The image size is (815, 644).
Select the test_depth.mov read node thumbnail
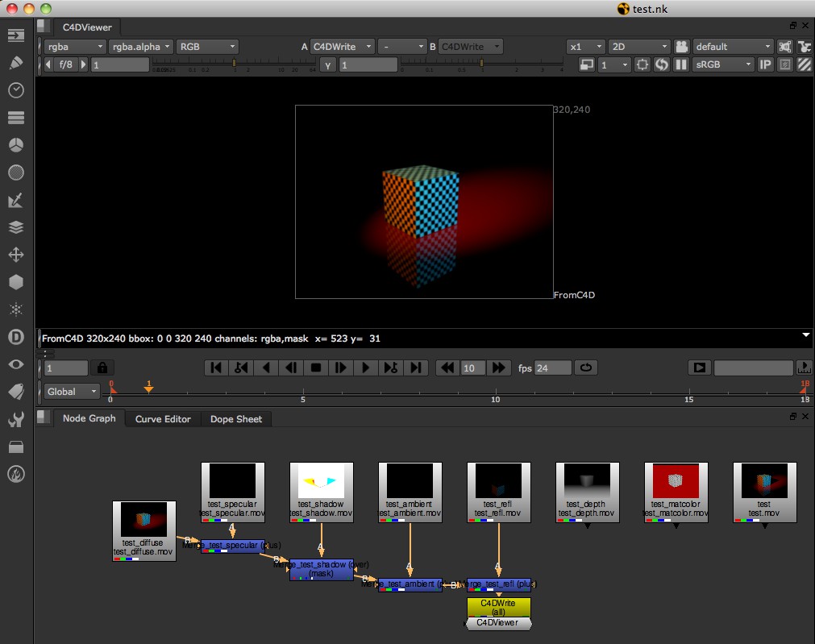[587, 482]
